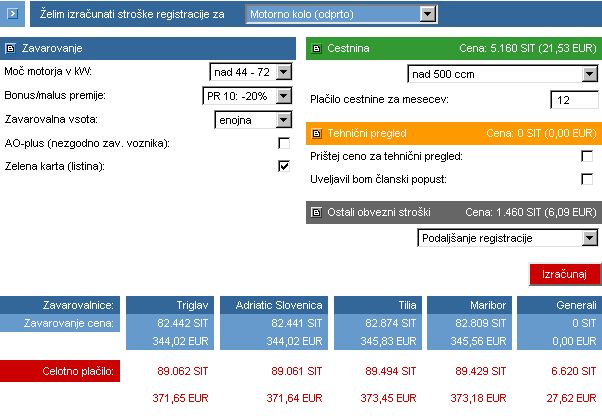Click the Zavarovalnice row label
The height and width of the screenshot is (418, 602).
pos(60,305)
